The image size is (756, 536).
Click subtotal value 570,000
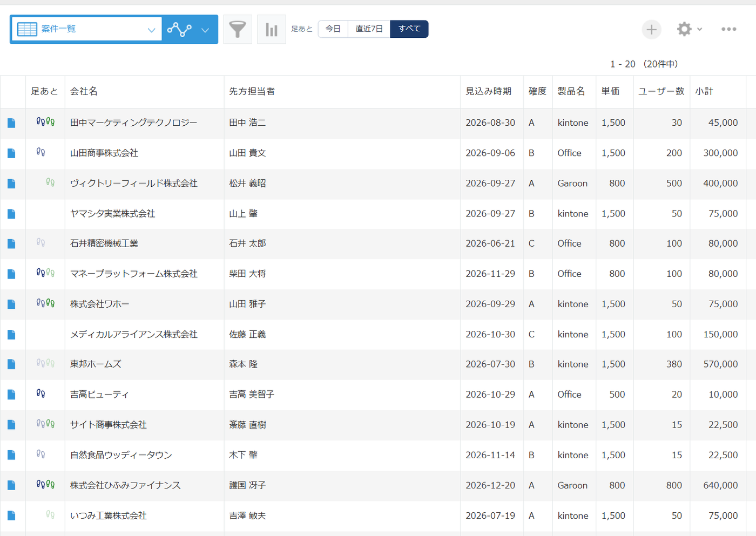[x=720, y=364]
